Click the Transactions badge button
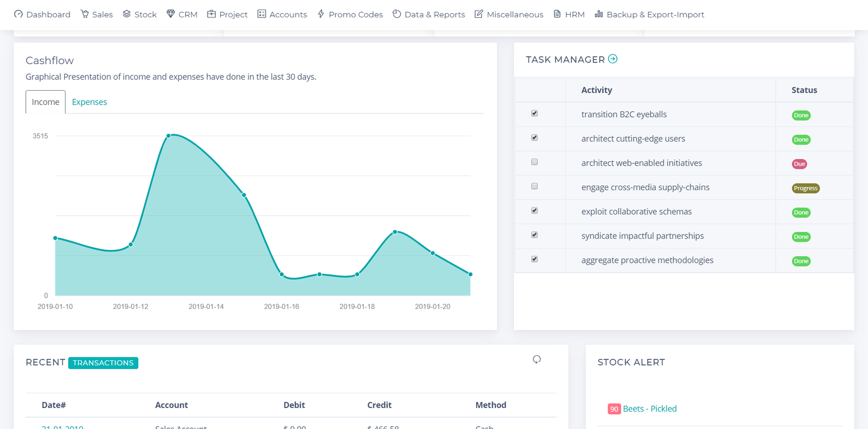The image size is (868, 429). coord(103,363)
